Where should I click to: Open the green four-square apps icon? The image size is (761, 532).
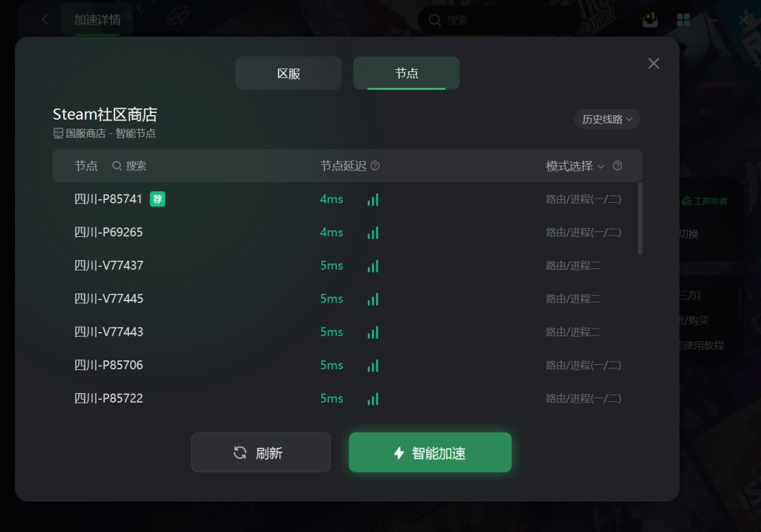pos(684,20)
